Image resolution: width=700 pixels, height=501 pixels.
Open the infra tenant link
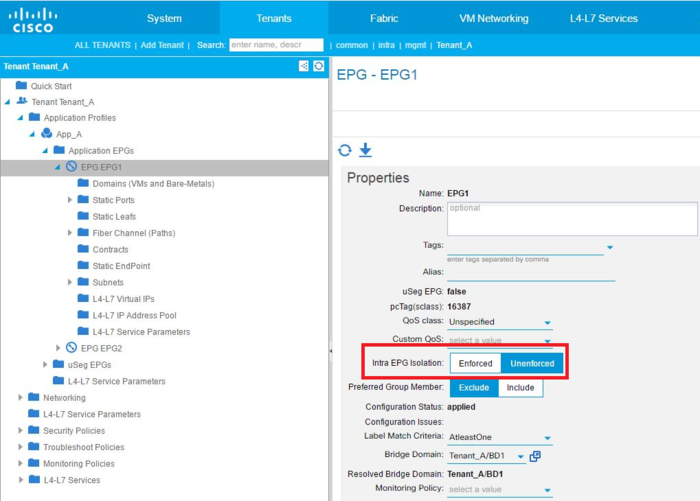386,45
